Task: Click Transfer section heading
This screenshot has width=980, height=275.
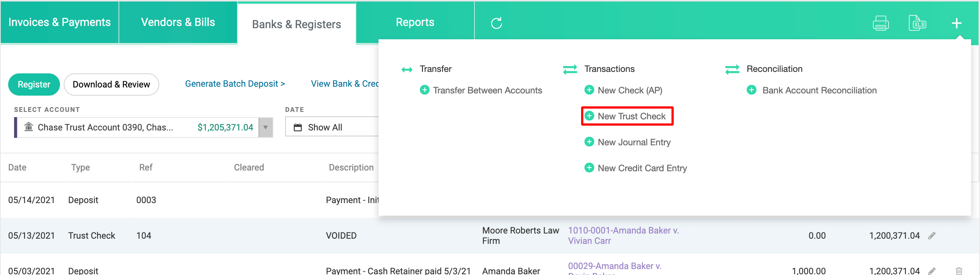Action: tap(436, 69)
